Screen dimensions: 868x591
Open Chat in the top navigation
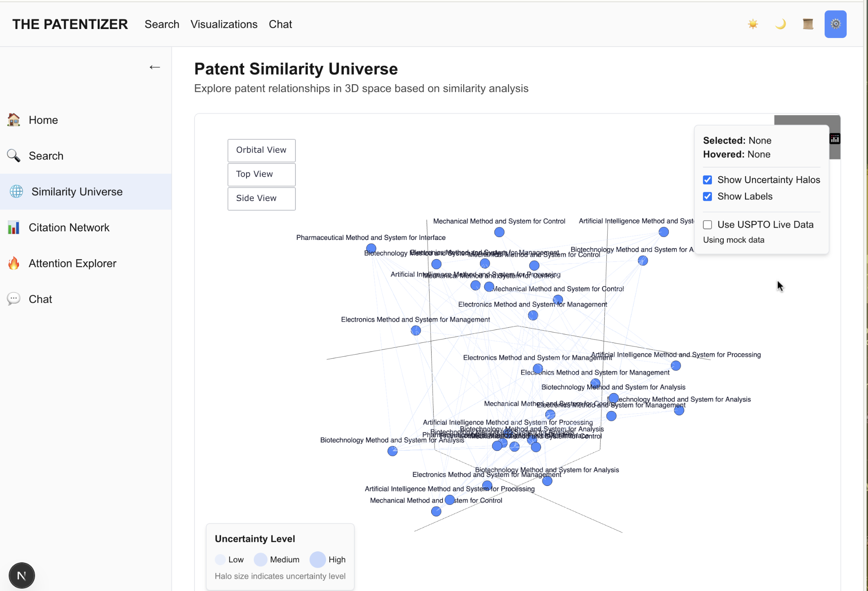(x=280, y=24)
